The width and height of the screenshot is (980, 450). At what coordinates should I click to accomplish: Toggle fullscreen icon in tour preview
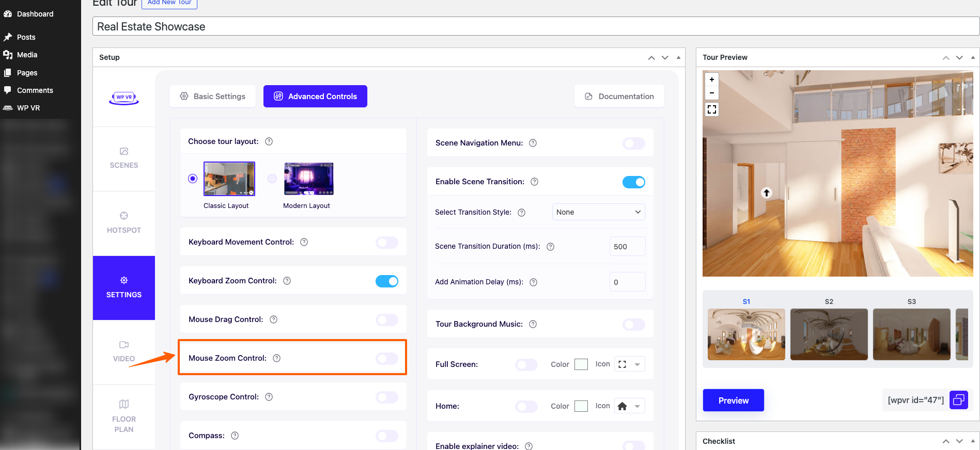pos(712,109)
